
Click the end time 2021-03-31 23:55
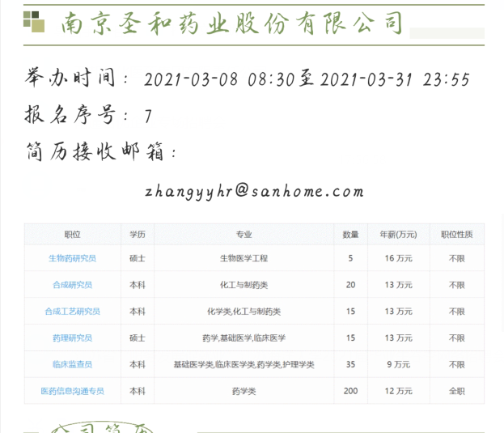(395, 79)
